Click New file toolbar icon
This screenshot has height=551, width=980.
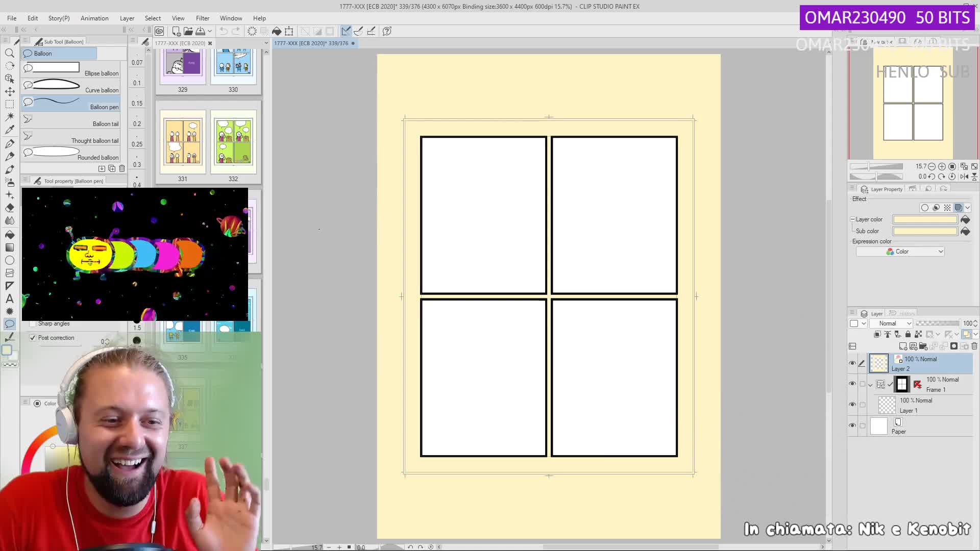click(x=176, y=31)
